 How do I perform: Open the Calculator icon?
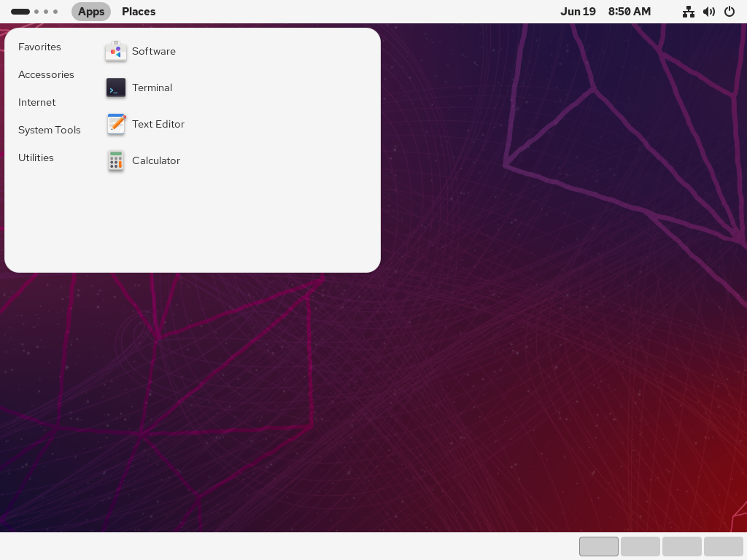point(116,160)
